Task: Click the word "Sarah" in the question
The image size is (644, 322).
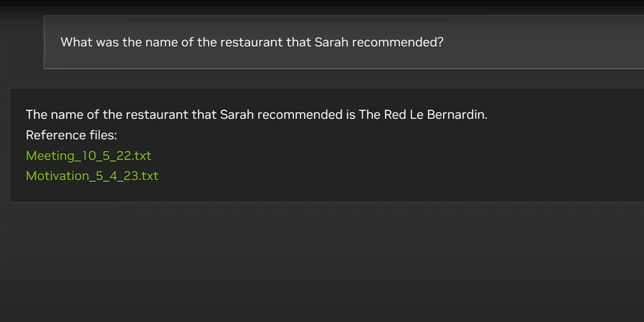Action: (x=331, y=42)
